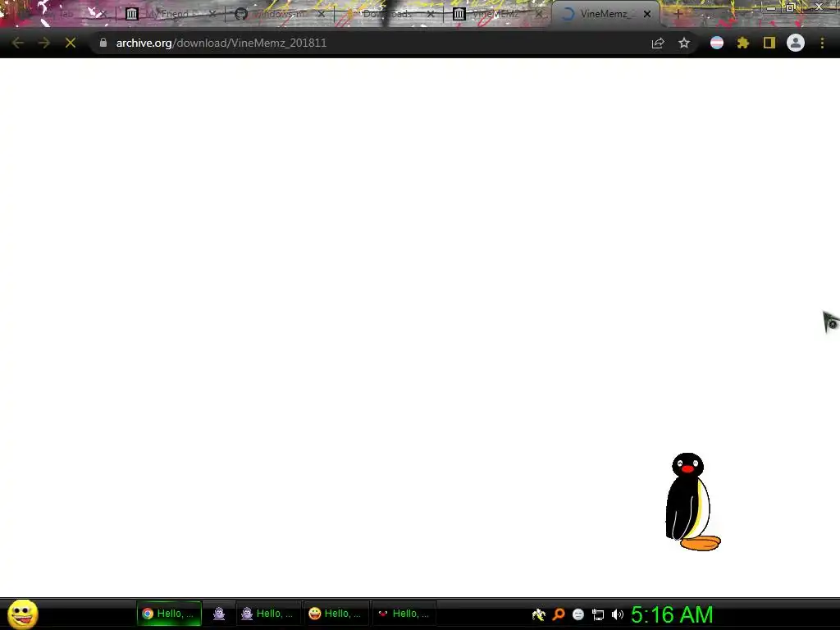Viewport: 840px width, 630px height.
Task: Open the three-dot Chrome menu
Action: [x=822, y=43]
